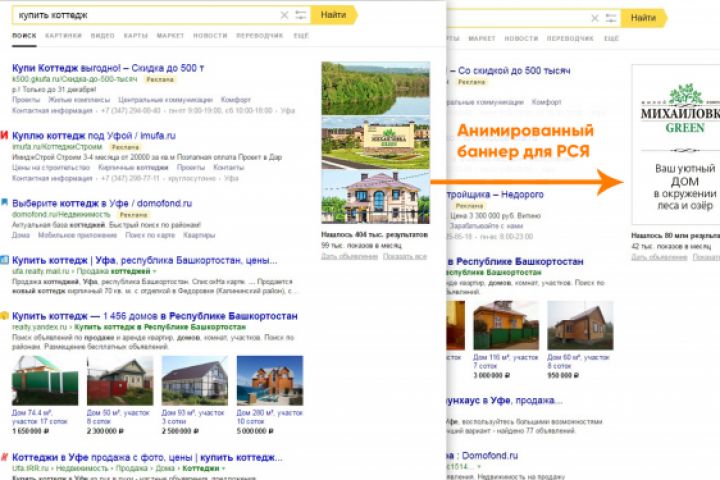Expand the Ещё menu in right window
Image resolution: width=720 pixels, height=480 pixels.
click(x=611, y=39)
